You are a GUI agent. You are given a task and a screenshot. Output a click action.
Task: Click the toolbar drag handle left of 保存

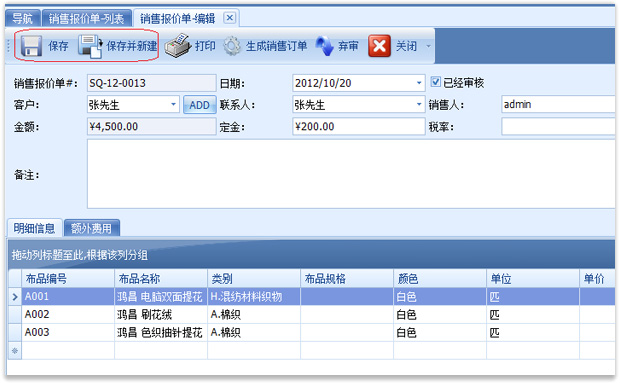click(x=8, y=46)
